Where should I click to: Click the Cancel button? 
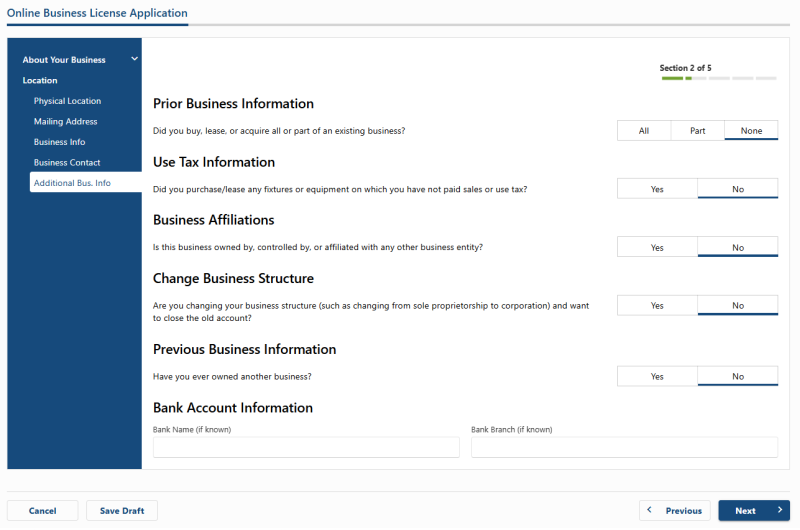42,511
